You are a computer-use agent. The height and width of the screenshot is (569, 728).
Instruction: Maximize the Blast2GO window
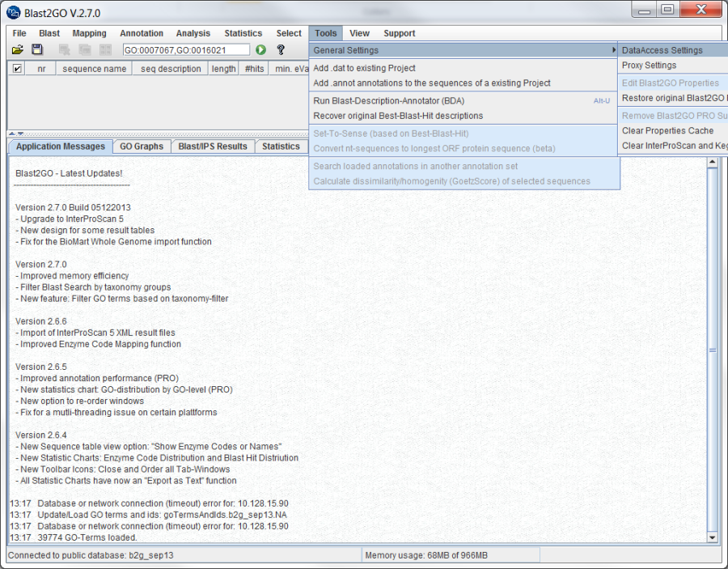[x=667, y=11]
